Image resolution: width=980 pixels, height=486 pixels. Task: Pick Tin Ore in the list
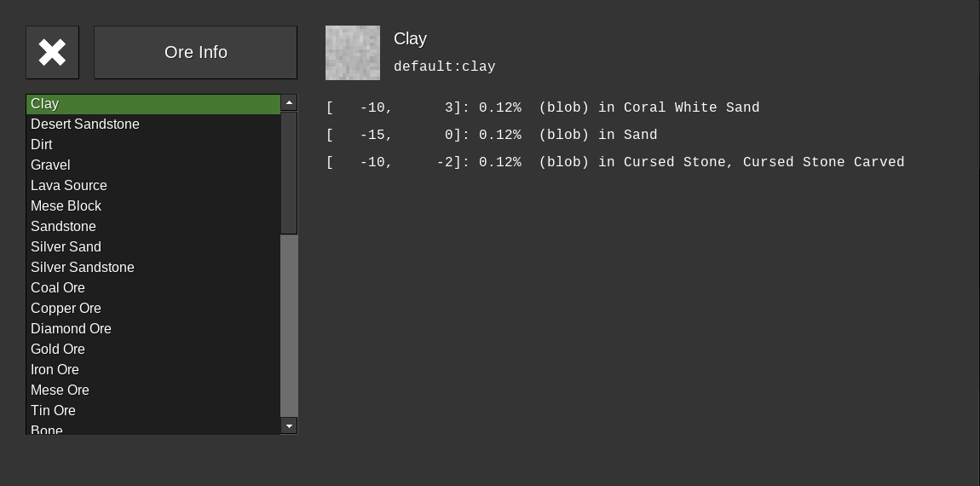point(53,411)
